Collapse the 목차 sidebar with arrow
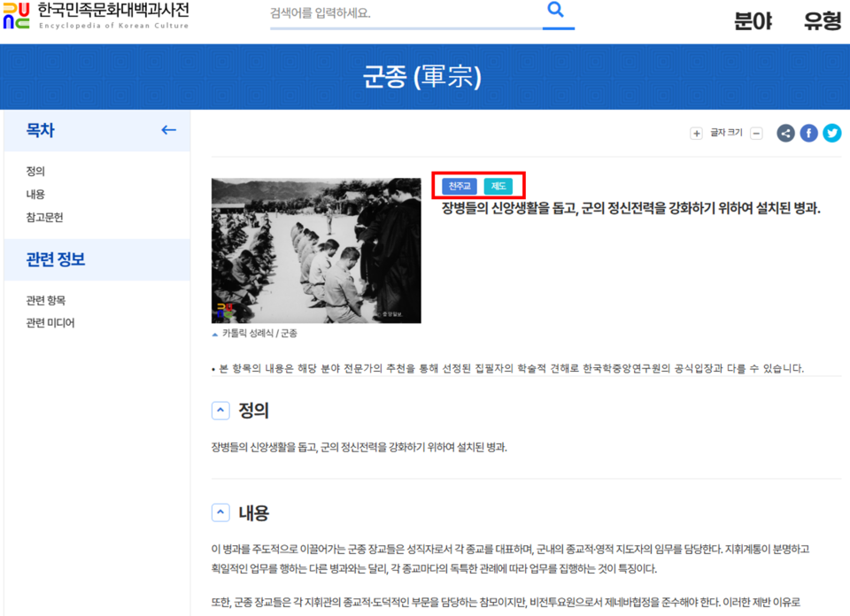Viewport: 850px width, 616px height. click(168, 130)
